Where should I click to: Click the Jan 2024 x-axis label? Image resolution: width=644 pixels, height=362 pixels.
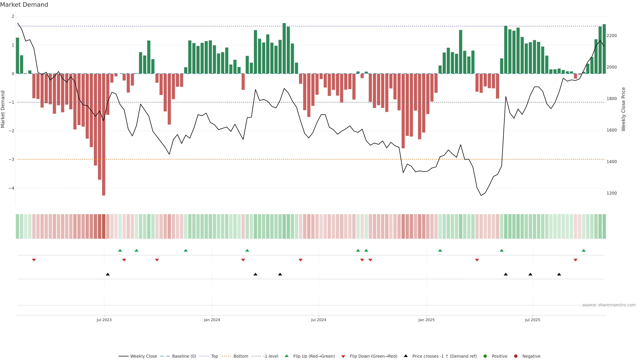point(212,320)
